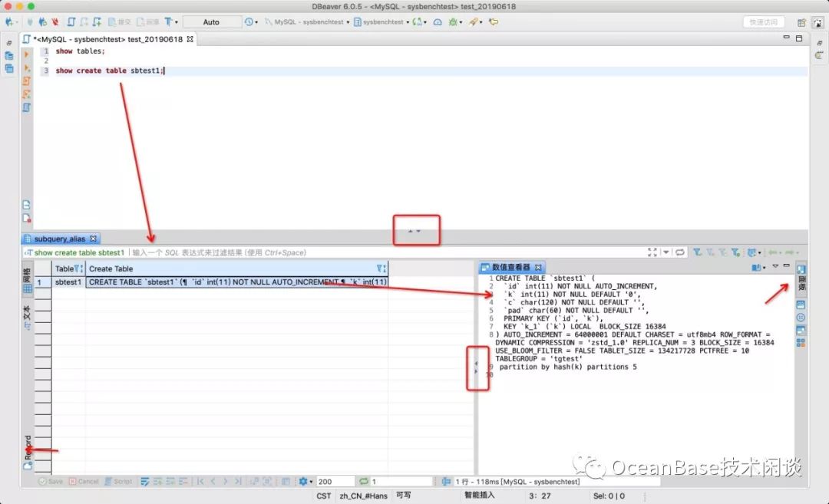Viewport: 829px width, 504px height.
Task: Toggle the four-squares grouping icon at right
Action: coord(801,343)
